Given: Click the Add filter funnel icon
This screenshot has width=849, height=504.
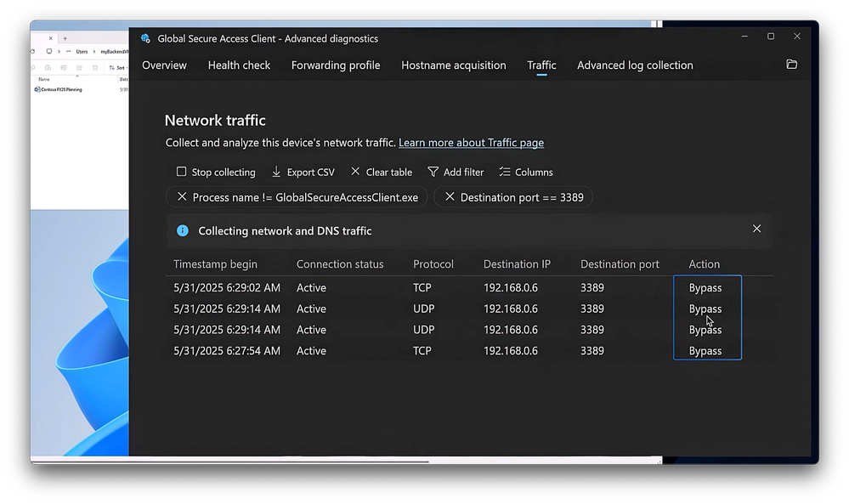Looking at the screenshot, I should 433,172.
